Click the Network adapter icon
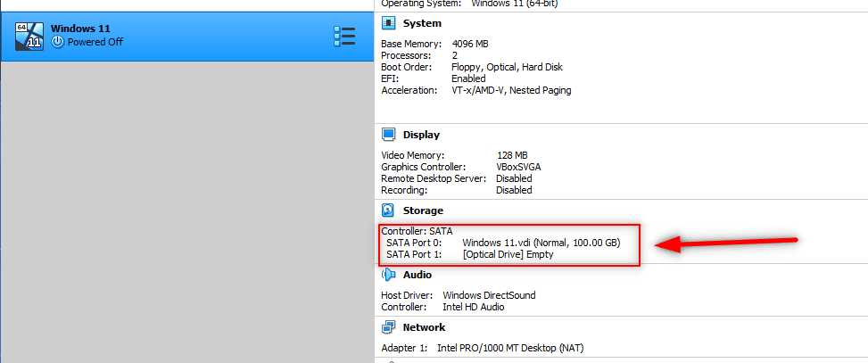The width and height of the screenshot is (868, 363). [389, 327]
